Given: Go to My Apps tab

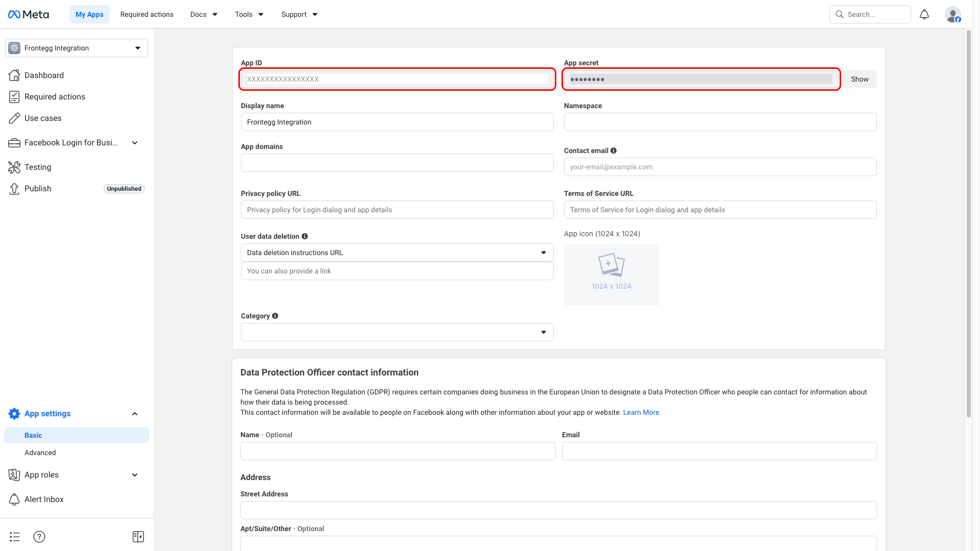Looking at the screenshot, I should pyautogui.click(x=89, y=14).
